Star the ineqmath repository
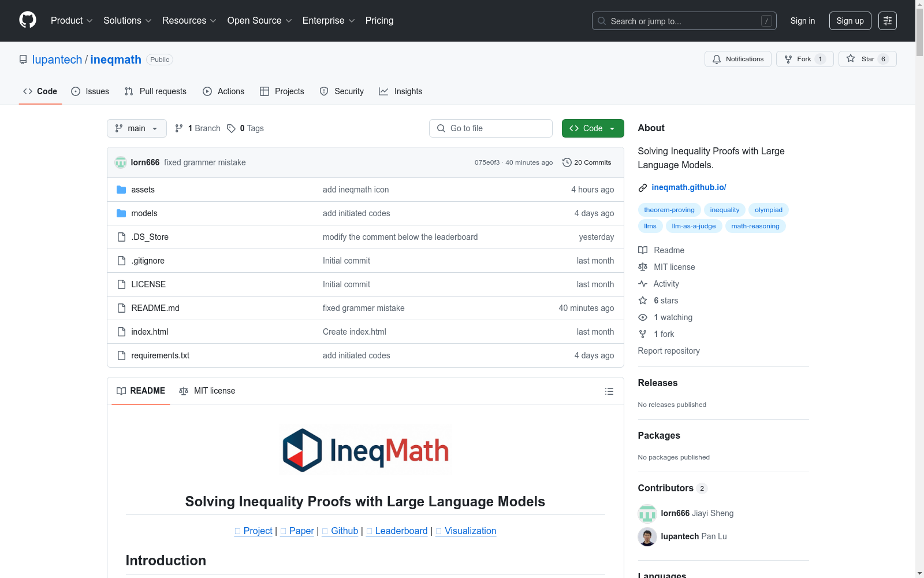The height and width of the screenshot is (578, 924). click(x=867, y=59)
